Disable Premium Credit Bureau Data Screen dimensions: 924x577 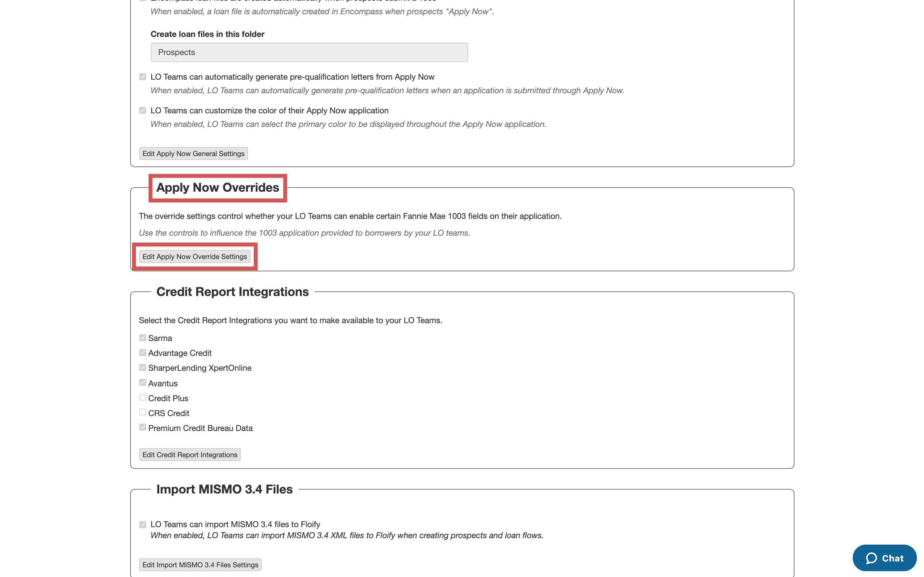143,427
